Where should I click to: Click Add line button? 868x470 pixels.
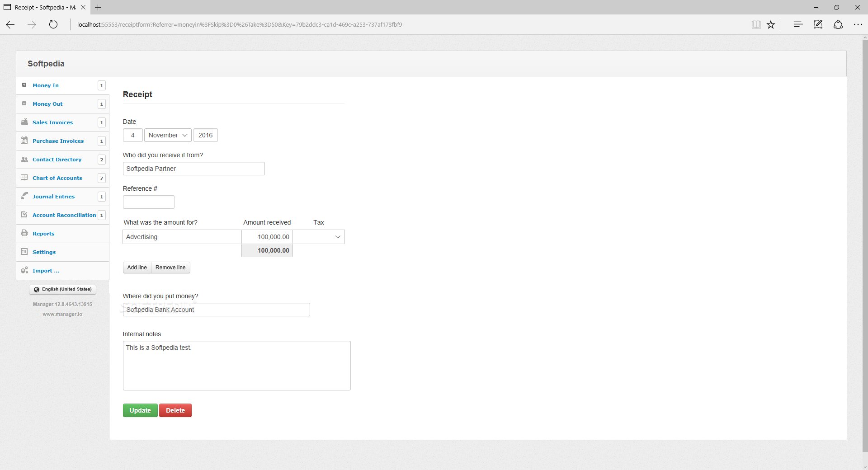pyautogui.click(x=137, y=268)
